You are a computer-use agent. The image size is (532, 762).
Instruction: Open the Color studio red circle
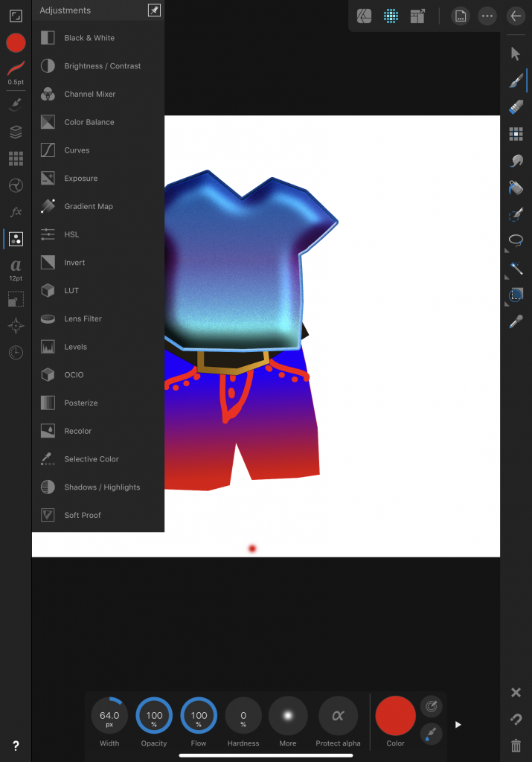tap(16, 42)
